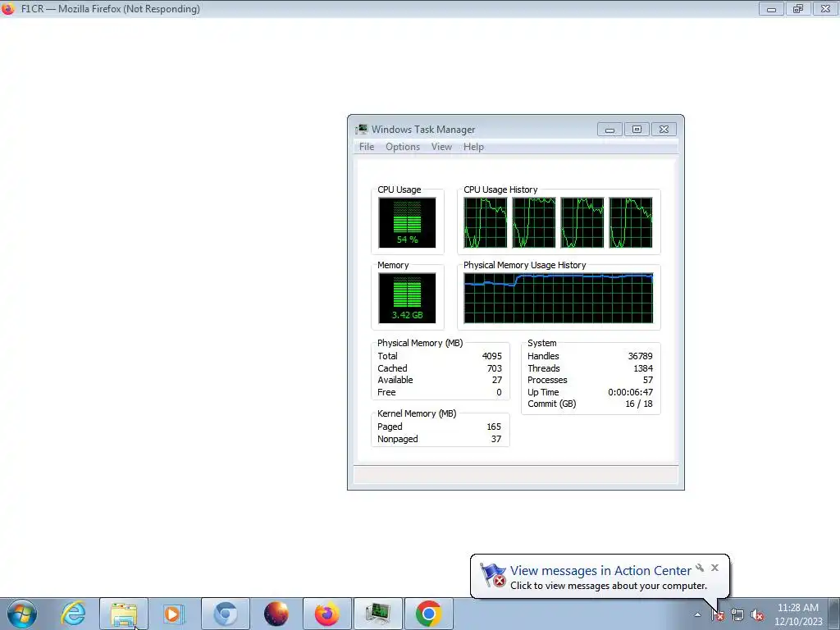Maximize the Windows Task Manager window
This screenshot has height=630, width=840.
(x=637, y=129)
